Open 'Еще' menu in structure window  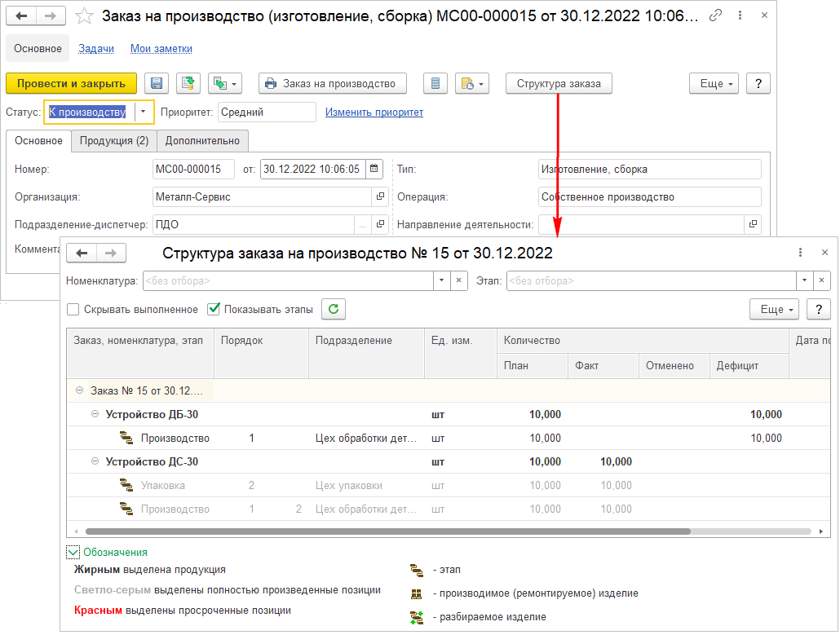pyautogui.click(x=775, y=309)
